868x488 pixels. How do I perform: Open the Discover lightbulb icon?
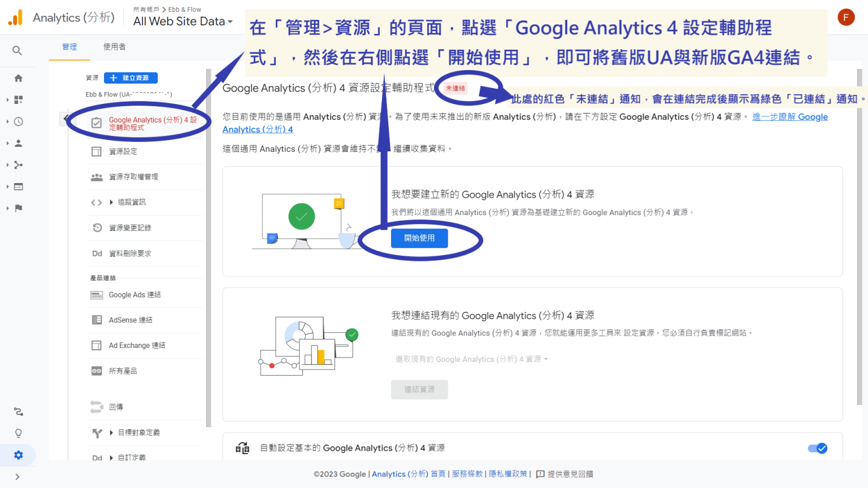(18, 433)
